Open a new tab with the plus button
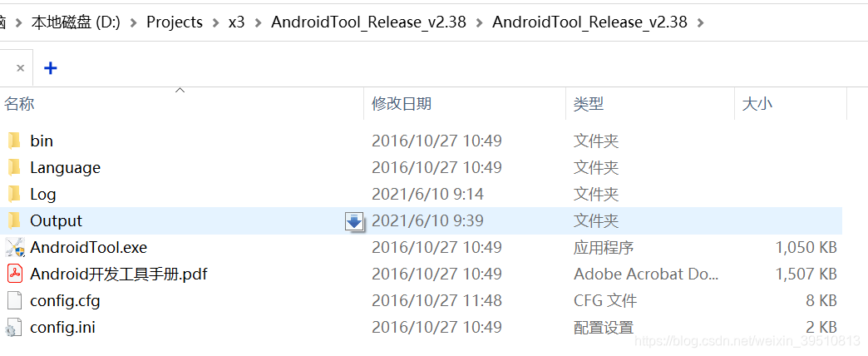Viewport: 868px width, 356px height. (51, 68)
